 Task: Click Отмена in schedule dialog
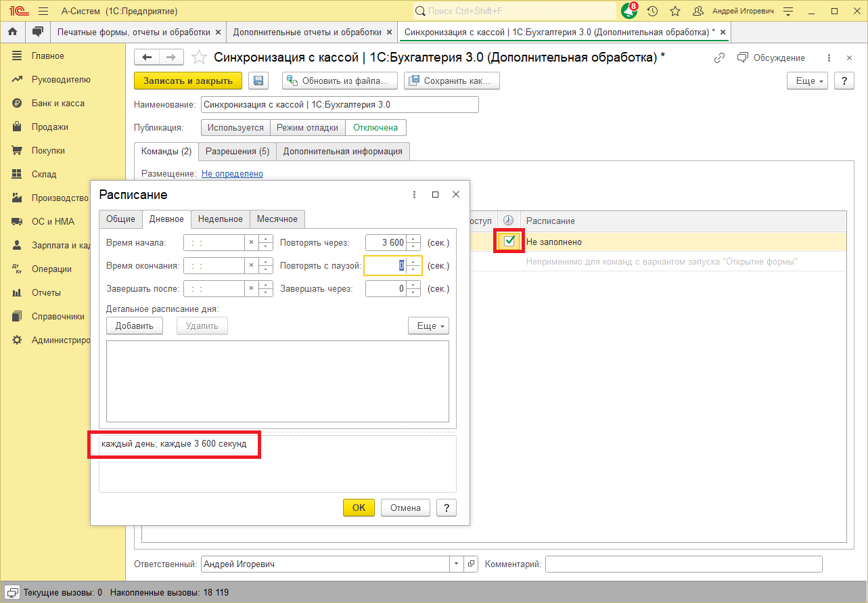(x=405, y=508)
